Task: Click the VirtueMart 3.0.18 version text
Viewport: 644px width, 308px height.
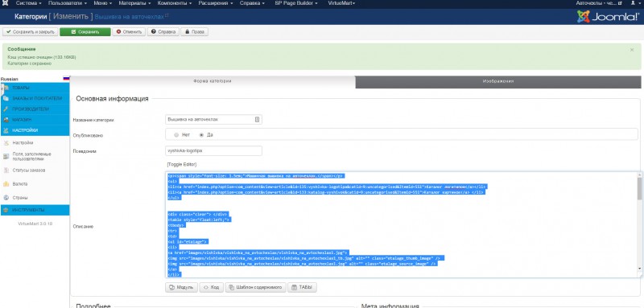Action: [x=35, y=224]
